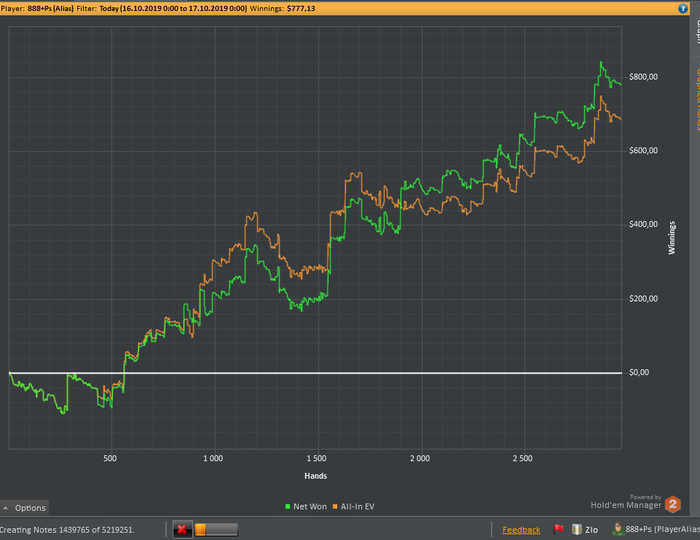Click the $600,00 axis label
The width and height of the screenshot is (700, 540).
(643, 150)
